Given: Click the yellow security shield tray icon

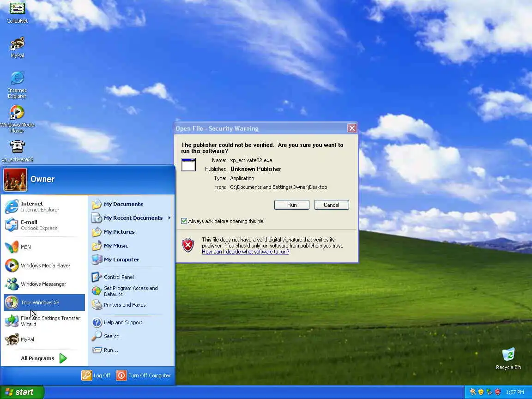Looking at the screenshot, I should click(481, 392).
